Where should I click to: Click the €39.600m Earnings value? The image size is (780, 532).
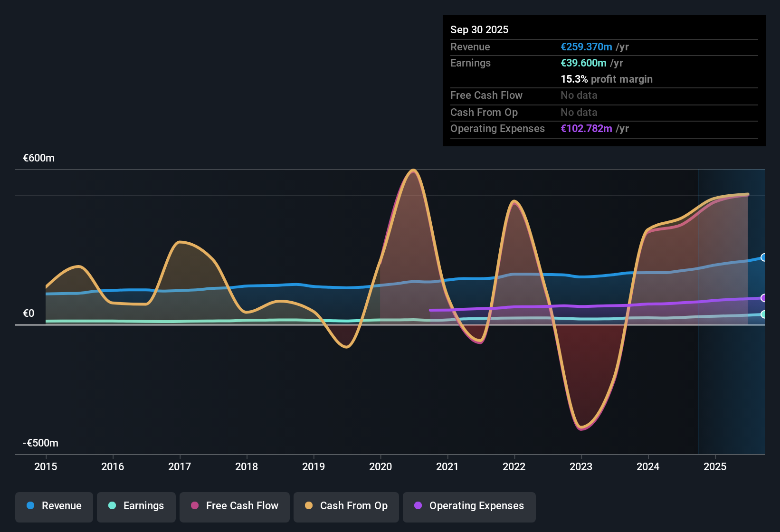pyautogui.click(x=584, y=63)
